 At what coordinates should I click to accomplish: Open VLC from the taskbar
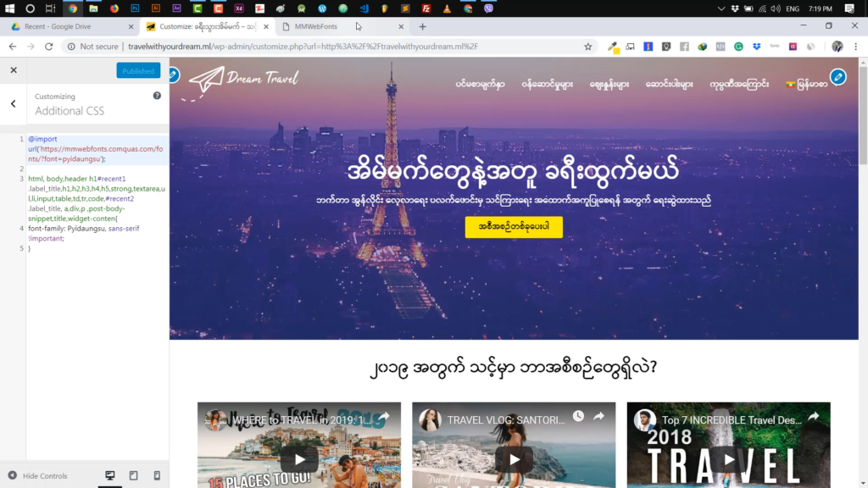pos(447,8)
